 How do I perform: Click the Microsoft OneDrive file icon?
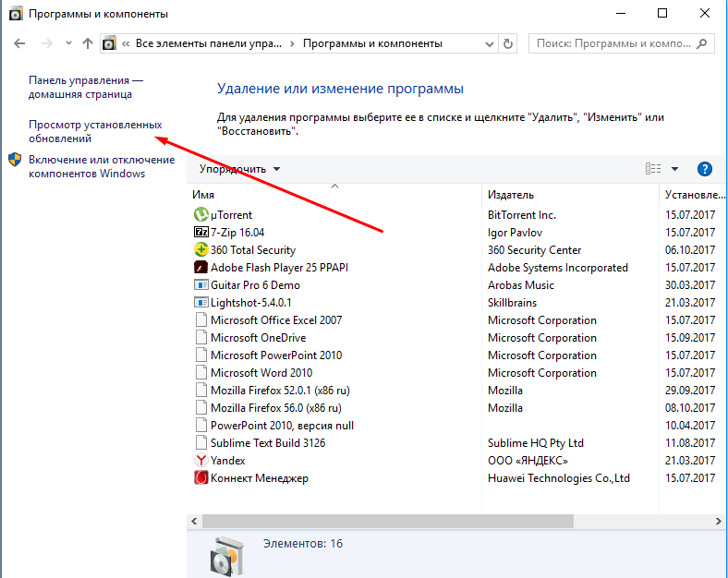(x=201, y=337)
